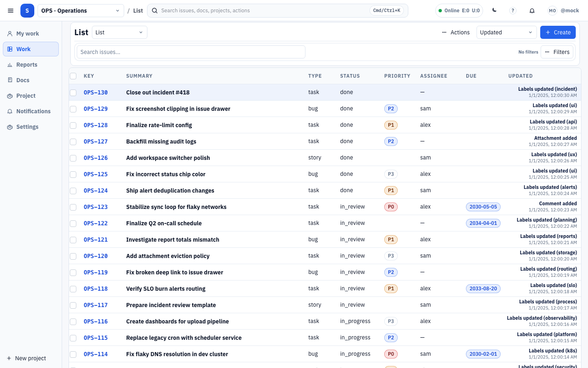Select the checkbox for OPS-123
Screen dimensions: 588x368
[x=73, y=207]
